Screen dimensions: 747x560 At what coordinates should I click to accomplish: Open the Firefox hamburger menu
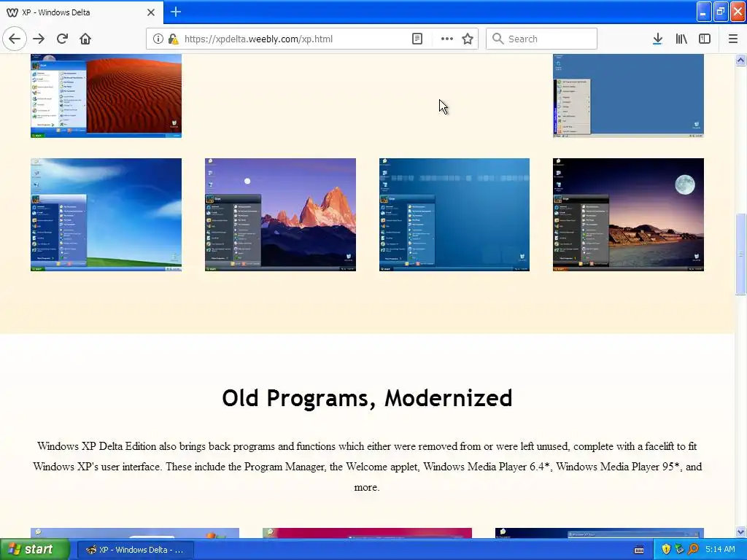click(732, 39)
